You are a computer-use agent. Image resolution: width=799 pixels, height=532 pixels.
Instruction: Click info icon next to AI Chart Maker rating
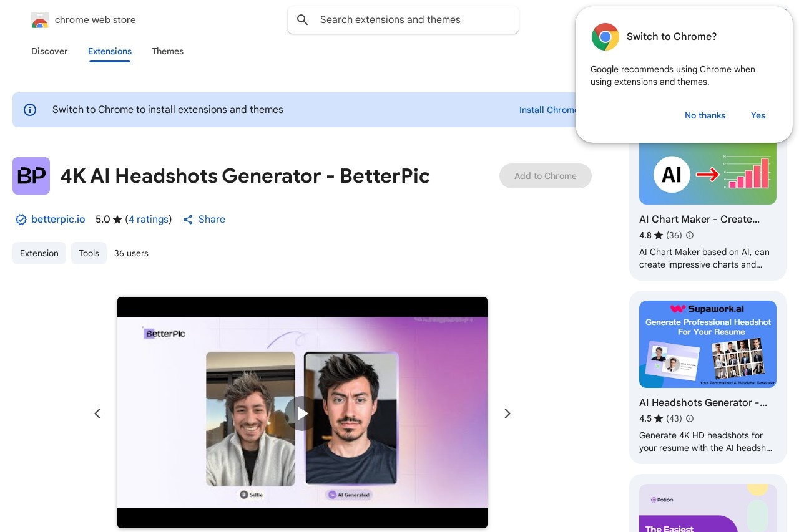tap(690, 235)
